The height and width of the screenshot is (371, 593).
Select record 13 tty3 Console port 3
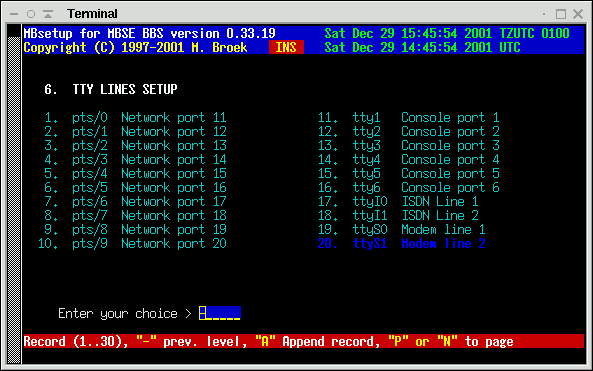[409, 146]
